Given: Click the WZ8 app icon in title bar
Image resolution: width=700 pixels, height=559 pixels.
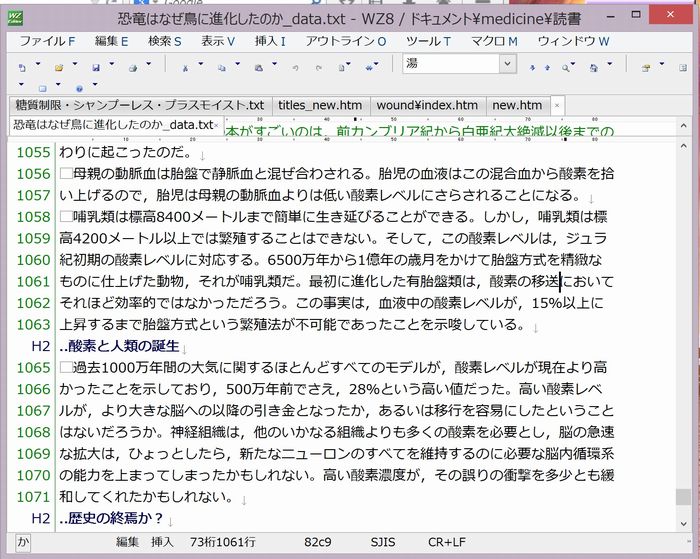Looking at the screenshot, I should tap(16, 17).
